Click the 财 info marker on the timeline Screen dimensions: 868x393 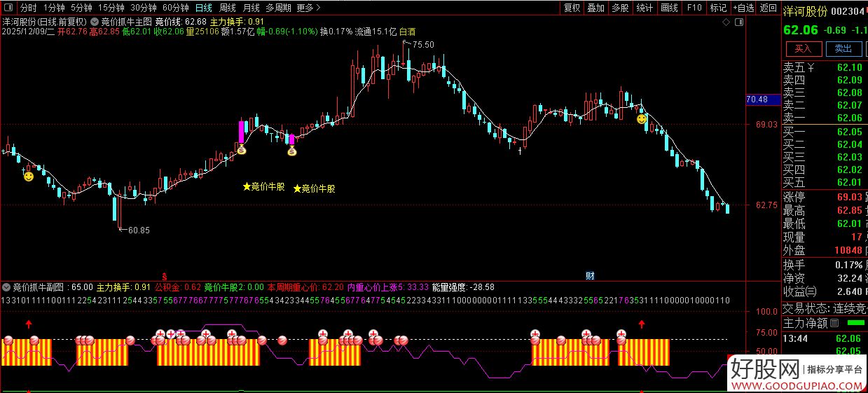click(590, 276)
